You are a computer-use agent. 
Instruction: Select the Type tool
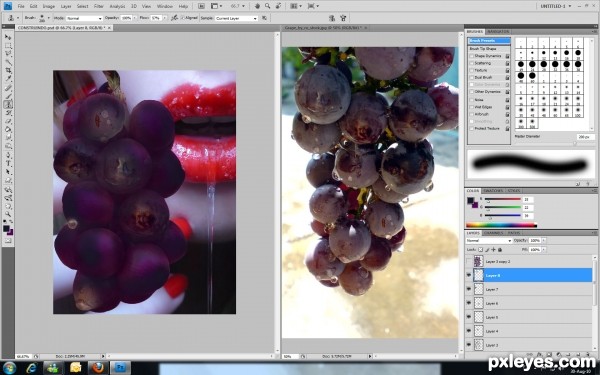8,164
